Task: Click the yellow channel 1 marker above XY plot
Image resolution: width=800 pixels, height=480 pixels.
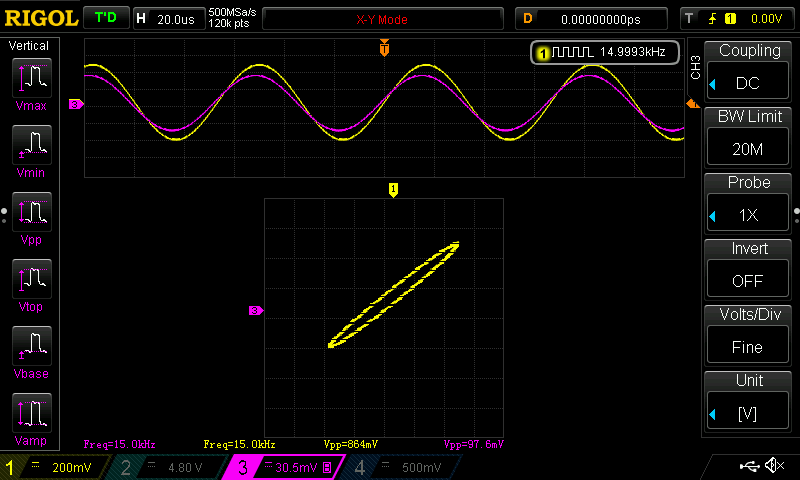Action: coord(393,190)
